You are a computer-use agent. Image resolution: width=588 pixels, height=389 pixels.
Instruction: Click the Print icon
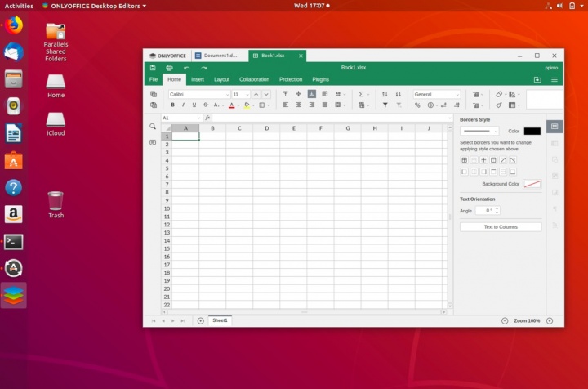pos(170,68)
